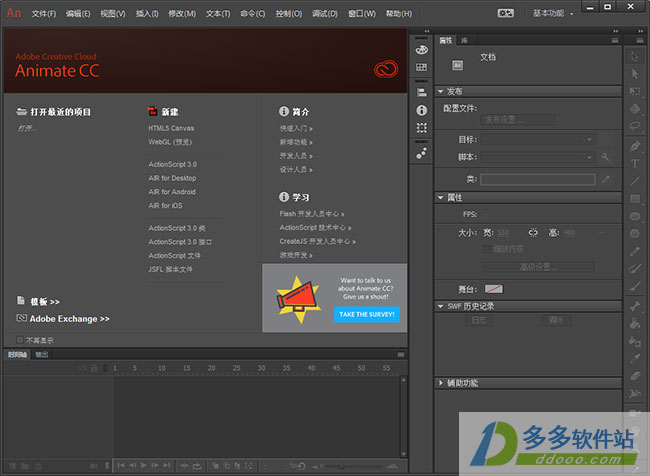Image resolution: width=650 pixels, height=476 pixels.
Task: Select the Eyedropper tool
Action: coord(635,358)
